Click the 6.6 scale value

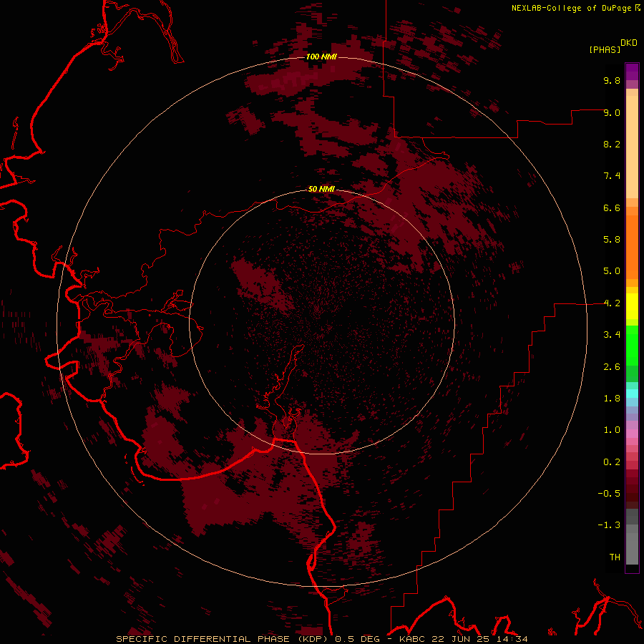[x=612, y=208]
